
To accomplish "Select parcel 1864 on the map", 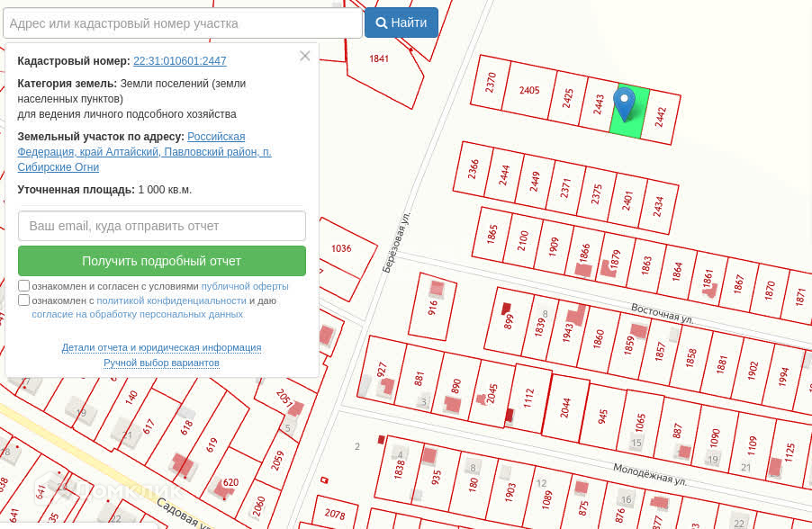I will 677,272.
